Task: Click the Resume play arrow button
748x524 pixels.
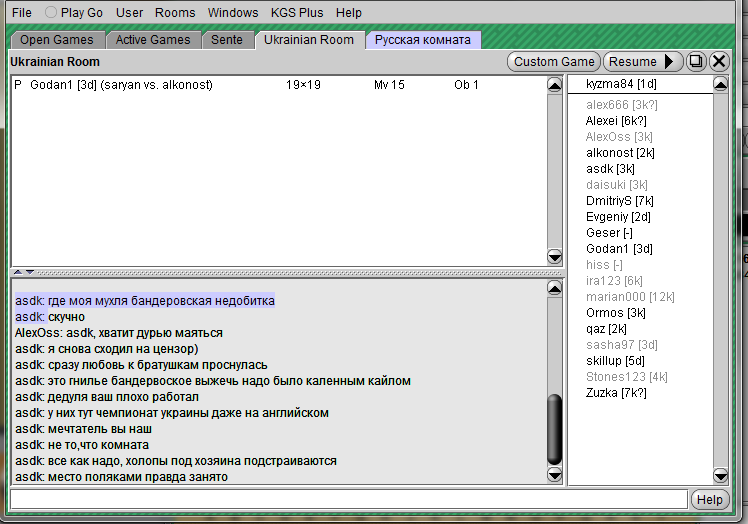Action: pyautogui.click(x=643, y=62)
